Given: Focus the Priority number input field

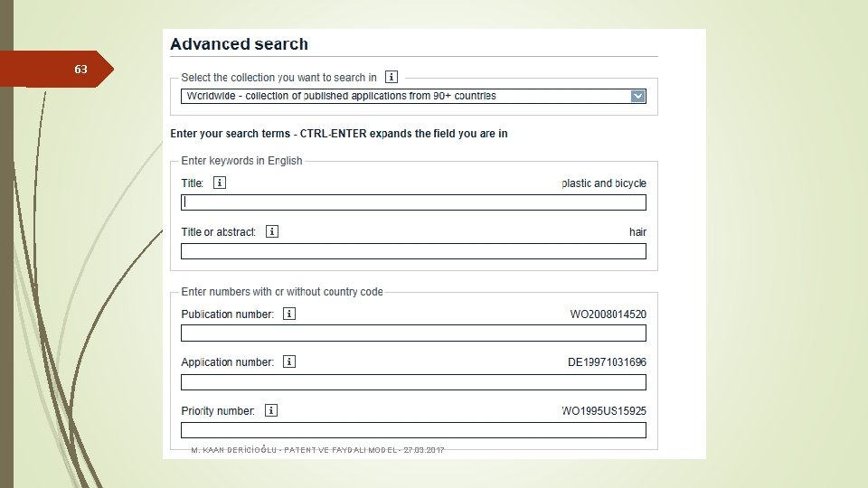Looking at the screenshot, I should (413, 430).
